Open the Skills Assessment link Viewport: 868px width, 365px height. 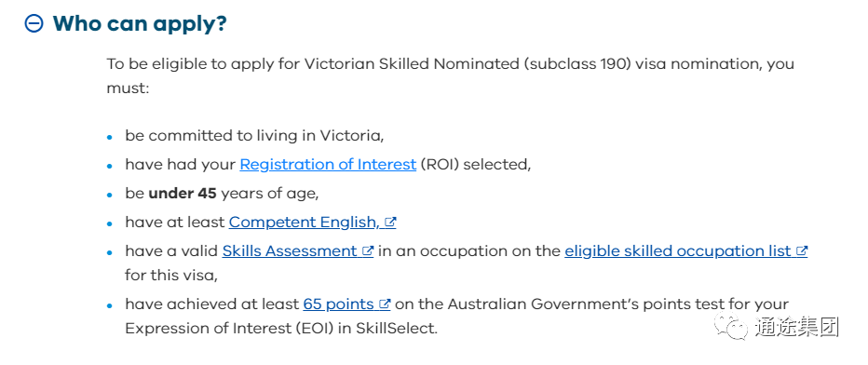tap(290, 250)
